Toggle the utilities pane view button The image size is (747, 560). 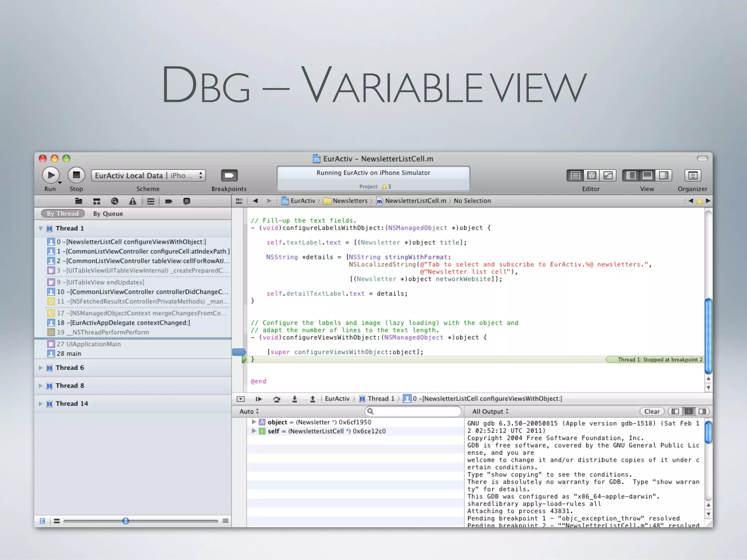(x=664, y=175)
